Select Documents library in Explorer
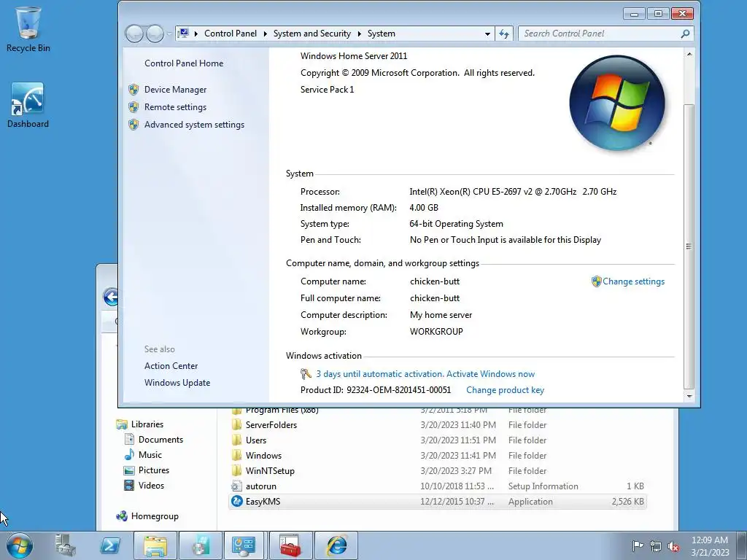 160,440
